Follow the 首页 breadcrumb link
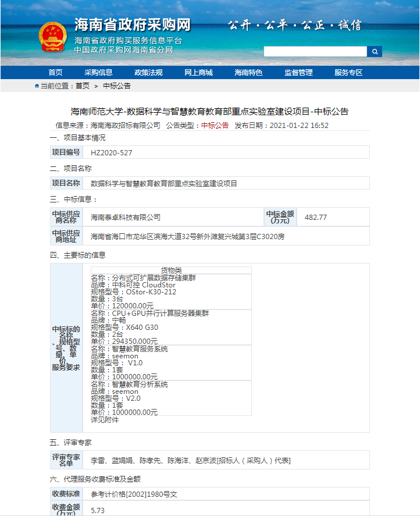Image resolution: width=420 pixels, height=516 pixels. tap(82, 86)
